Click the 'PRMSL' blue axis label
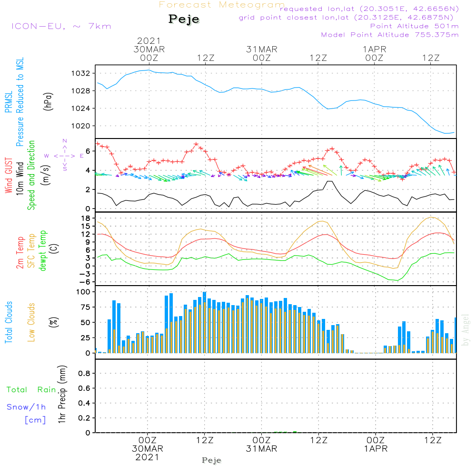 pyautogui.click(x=9, y=102)
